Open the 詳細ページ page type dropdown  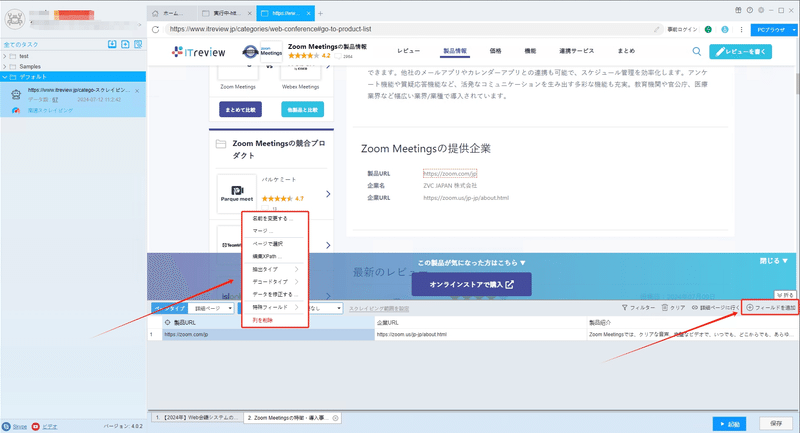(211, 308)
